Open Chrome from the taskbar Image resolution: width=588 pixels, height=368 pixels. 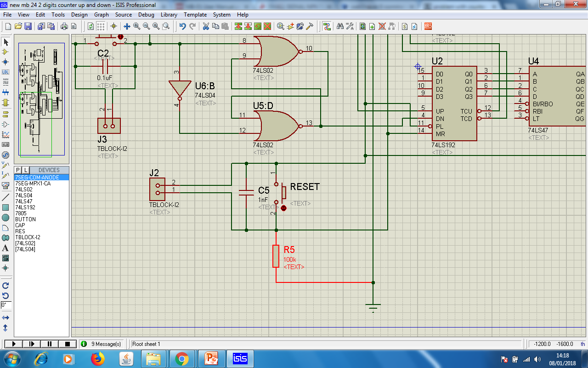(x=181, y=358)
